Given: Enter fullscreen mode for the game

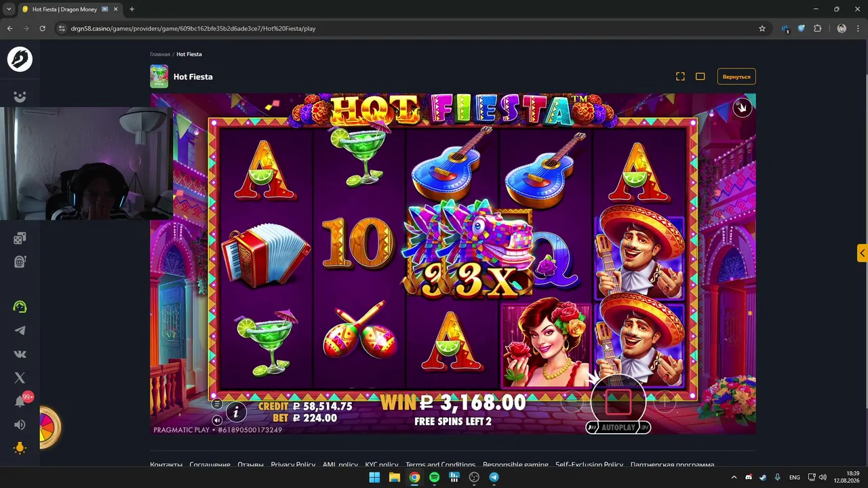Looking at the screenshot, I should click(x=680, y=77).
